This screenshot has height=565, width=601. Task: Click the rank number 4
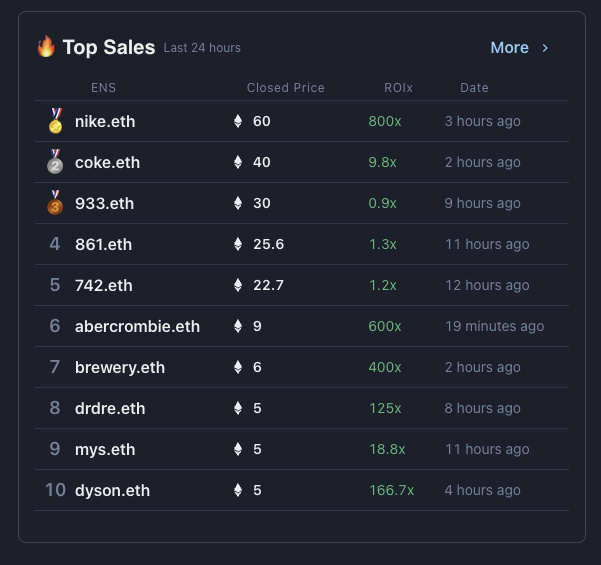click(55, 244)
